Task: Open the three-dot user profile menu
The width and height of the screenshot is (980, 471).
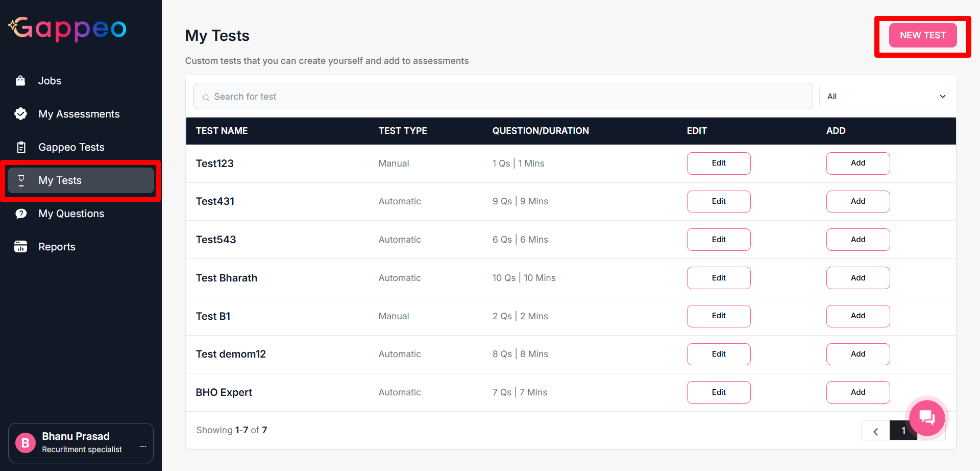Action: coord(143,446)
